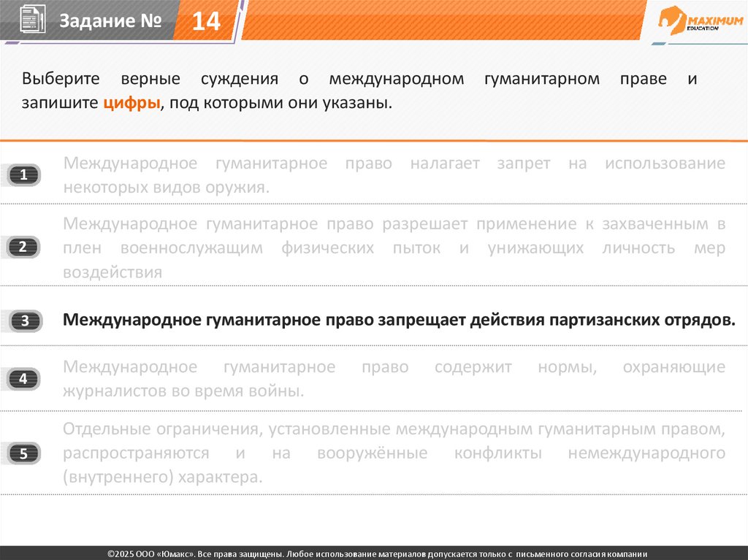Click the task number 14 label
This screenshot has width=748, height=560.
pos(206,21)
